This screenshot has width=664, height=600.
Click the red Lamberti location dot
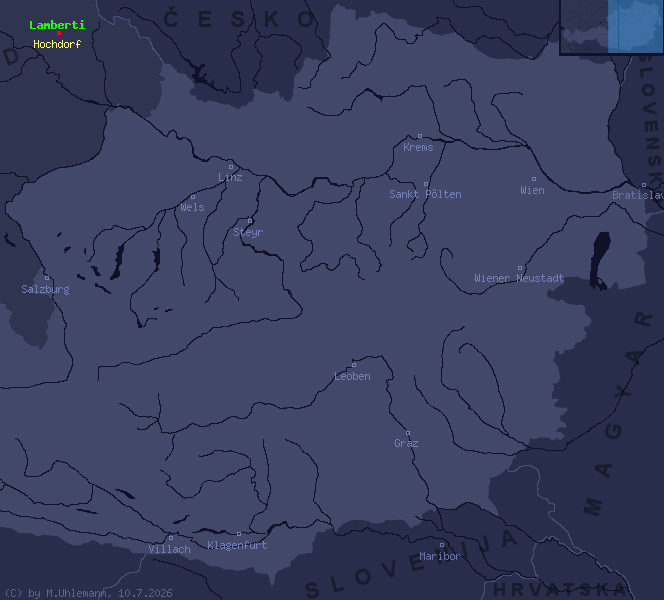point(59,33)
